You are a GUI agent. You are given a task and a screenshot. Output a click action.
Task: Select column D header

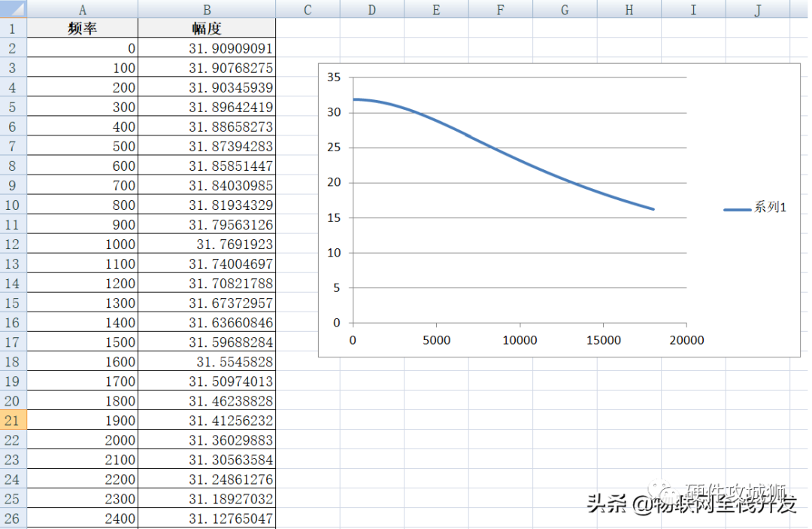click(372, 9)
